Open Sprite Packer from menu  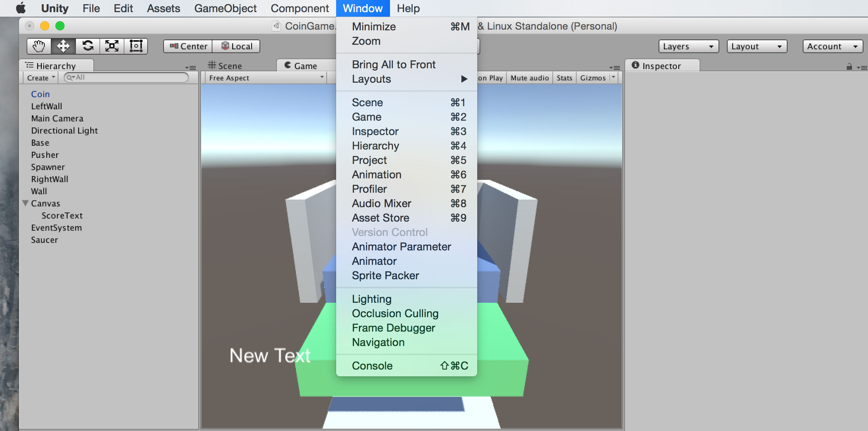pos(406,275)
